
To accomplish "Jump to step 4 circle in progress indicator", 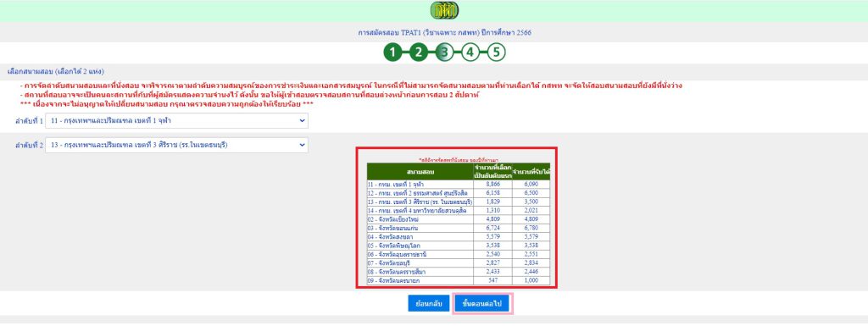I will [x=470, y=53].
